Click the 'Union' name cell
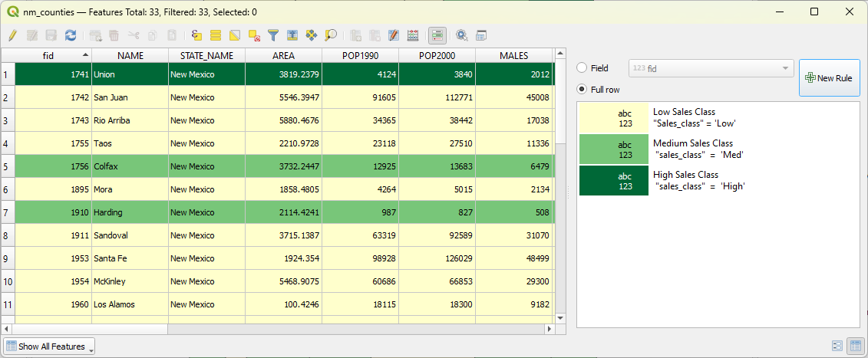The height and width of the screenshot is (358, 868). click(x=130, y=74)
